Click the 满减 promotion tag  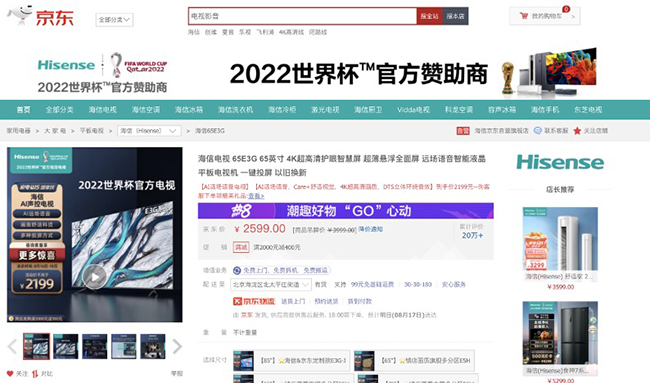tap(241, 247)
